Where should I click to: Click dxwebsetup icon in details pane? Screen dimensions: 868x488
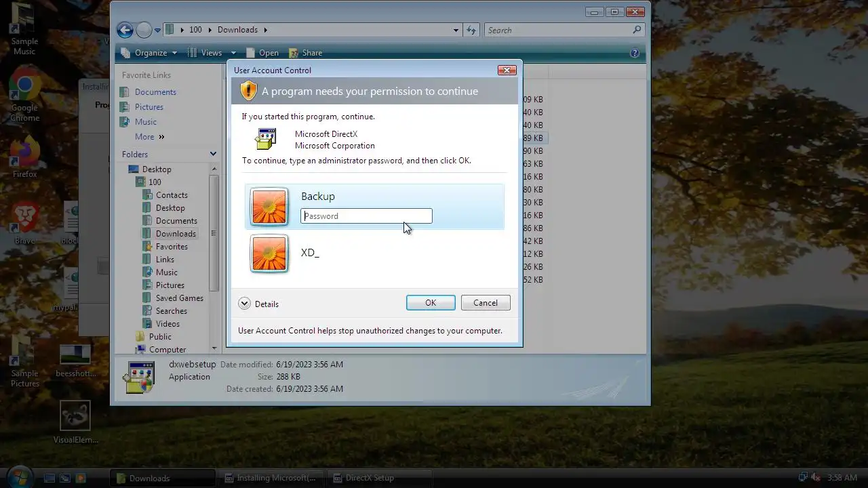139,378
